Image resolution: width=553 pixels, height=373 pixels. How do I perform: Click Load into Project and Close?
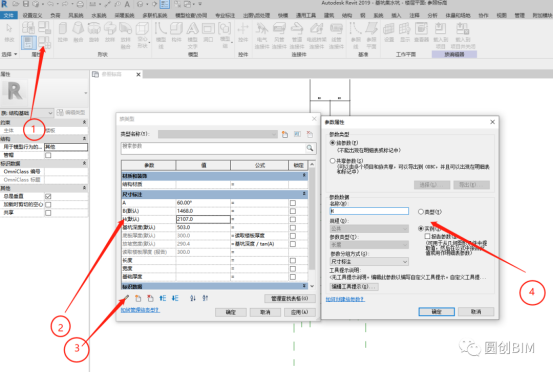point(463,35)
